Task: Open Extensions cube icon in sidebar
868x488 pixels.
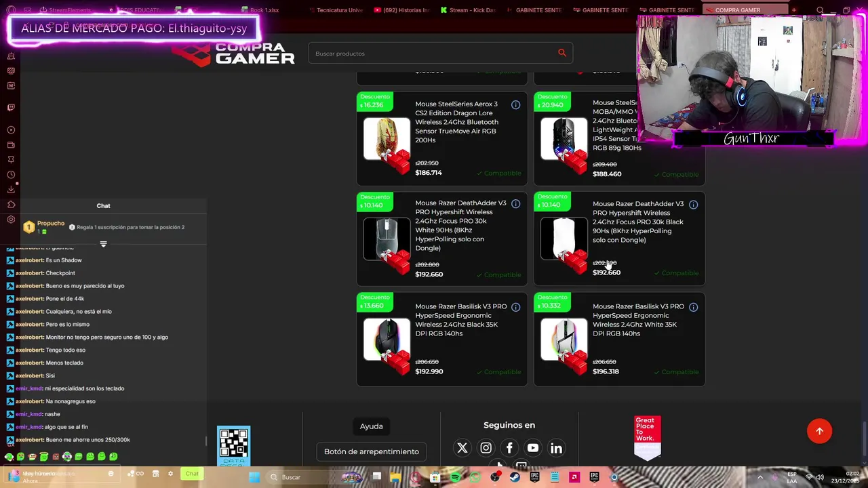Action: 11,205
